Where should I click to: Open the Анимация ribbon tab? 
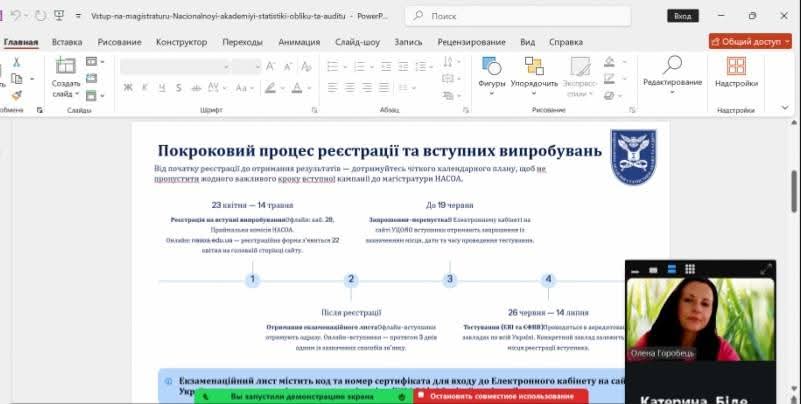click(x=299, y=42)
